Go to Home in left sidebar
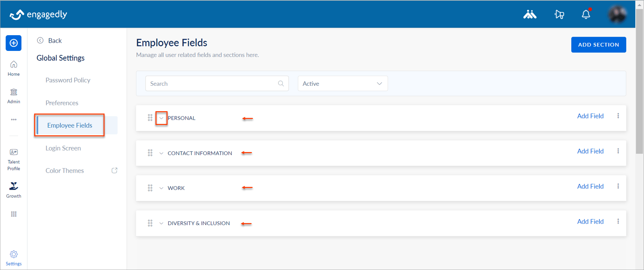Viewport: 644px width, 270px height. (x=13, y=69)
